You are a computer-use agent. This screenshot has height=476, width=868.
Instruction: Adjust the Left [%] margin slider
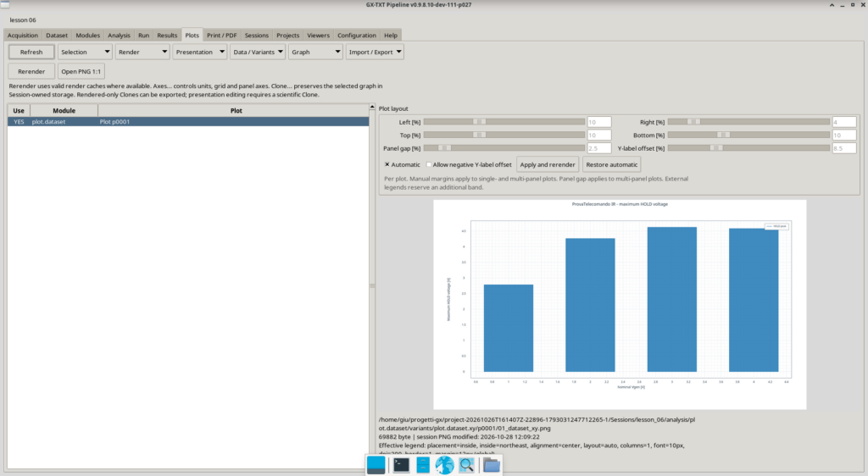click(x=504, y=122)
